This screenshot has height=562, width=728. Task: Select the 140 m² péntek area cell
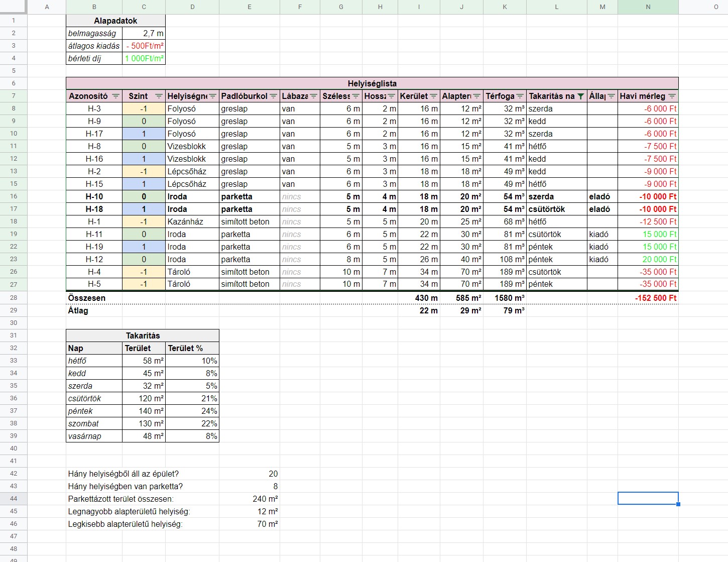[144, 411]
